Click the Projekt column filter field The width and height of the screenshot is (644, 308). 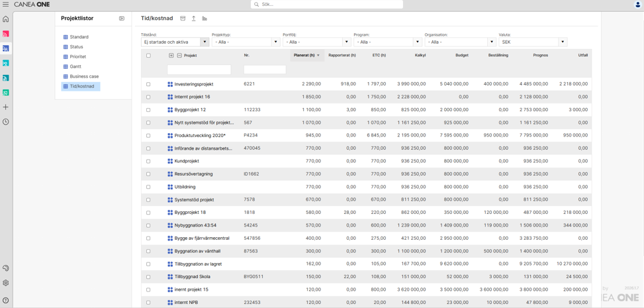(x=199, y=70)
